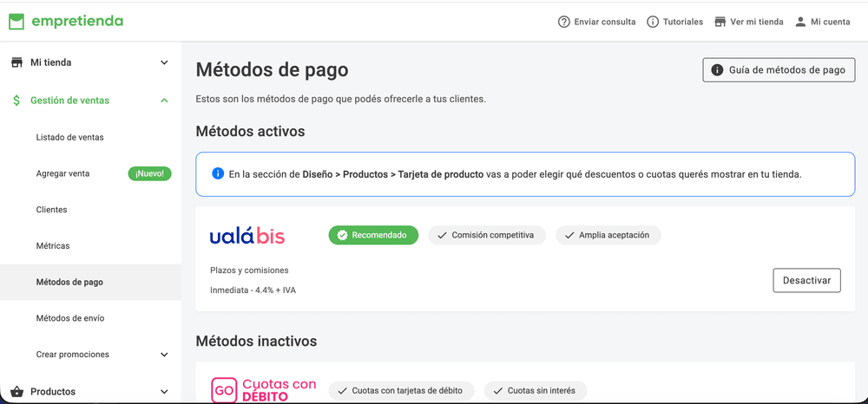The width and height of the screenshot is (868, 404).
Task: Click the Amplia aceptación tag
Action: [608, 235]
